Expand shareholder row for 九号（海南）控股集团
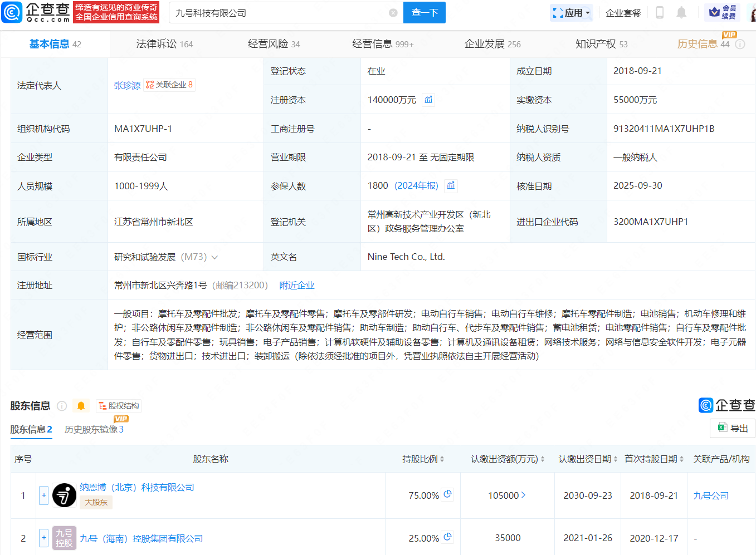The image size is (756, 555). (43, 538)
